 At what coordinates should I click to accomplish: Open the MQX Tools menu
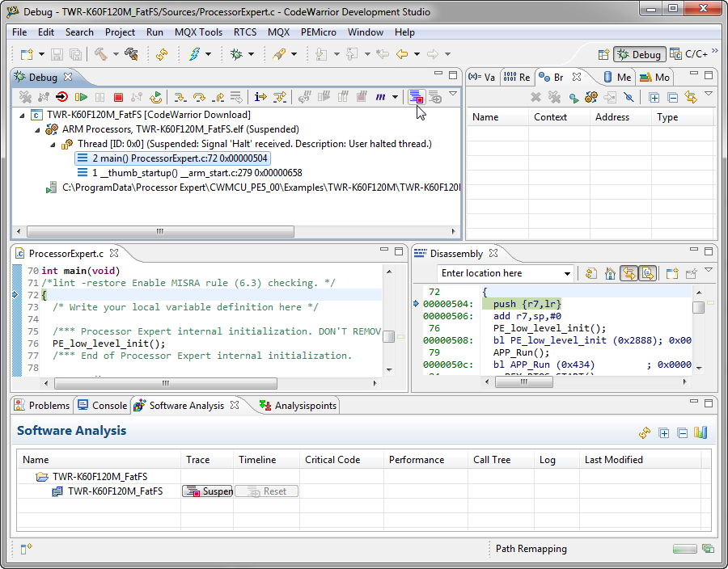pos(198,32)
